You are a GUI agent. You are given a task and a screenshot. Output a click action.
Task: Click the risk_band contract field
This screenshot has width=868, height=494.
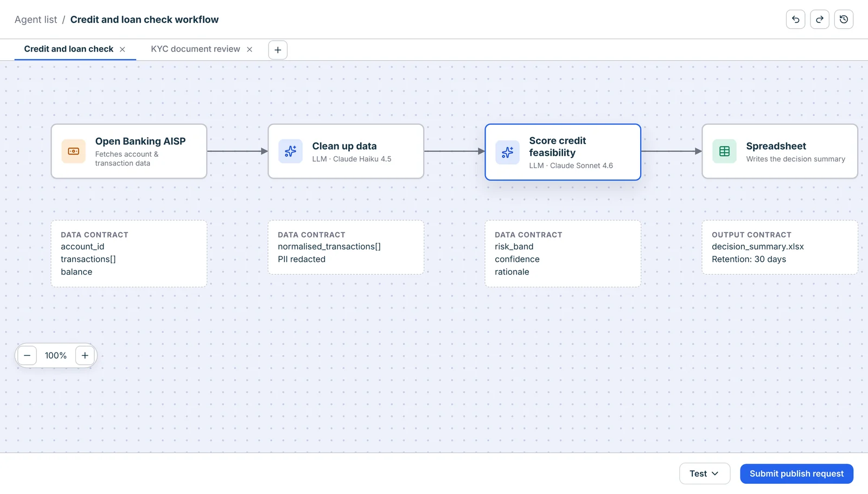(514, 247)
